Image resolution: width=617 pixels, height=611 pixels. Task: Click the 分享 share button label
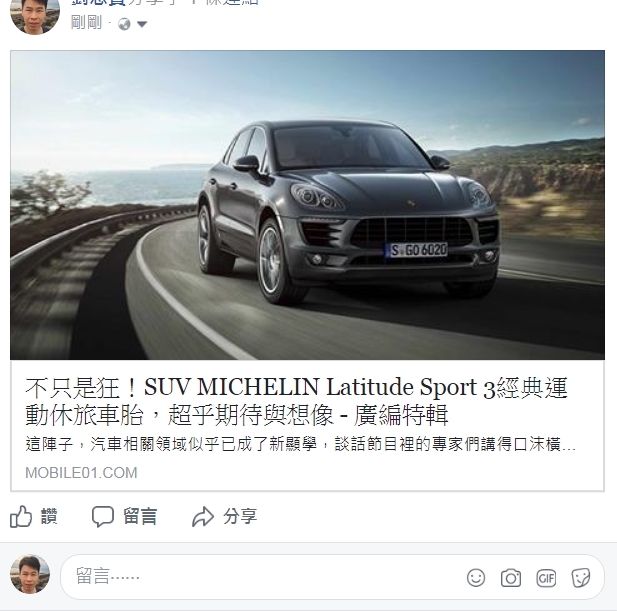[x=240, y=516]
